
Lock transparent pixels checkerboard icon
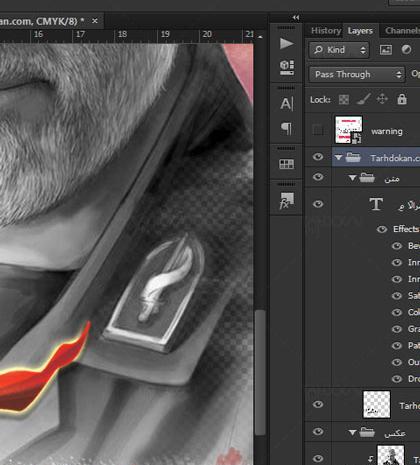click(x=344, y=99)
